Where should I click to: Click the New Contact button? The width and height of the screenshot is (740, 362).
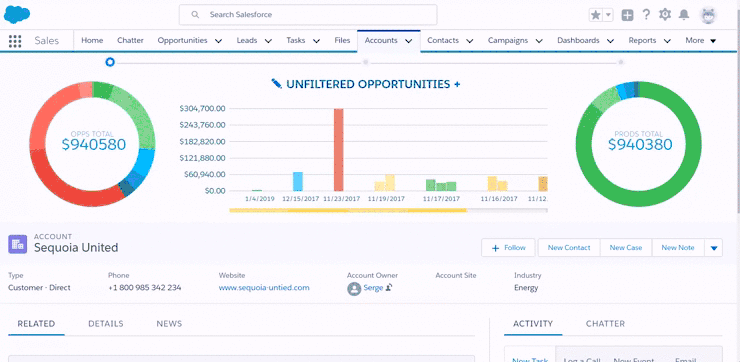[569, 248]
